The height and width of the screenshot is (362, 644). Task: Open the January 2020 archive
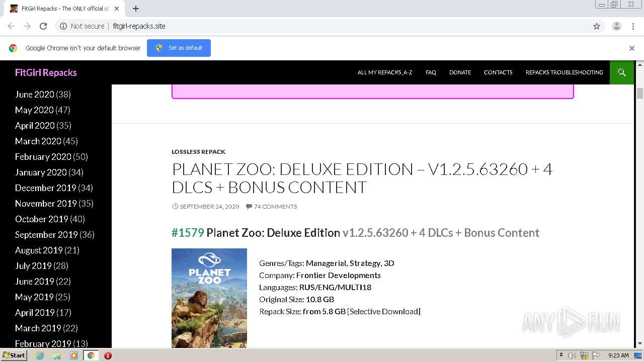41,172
